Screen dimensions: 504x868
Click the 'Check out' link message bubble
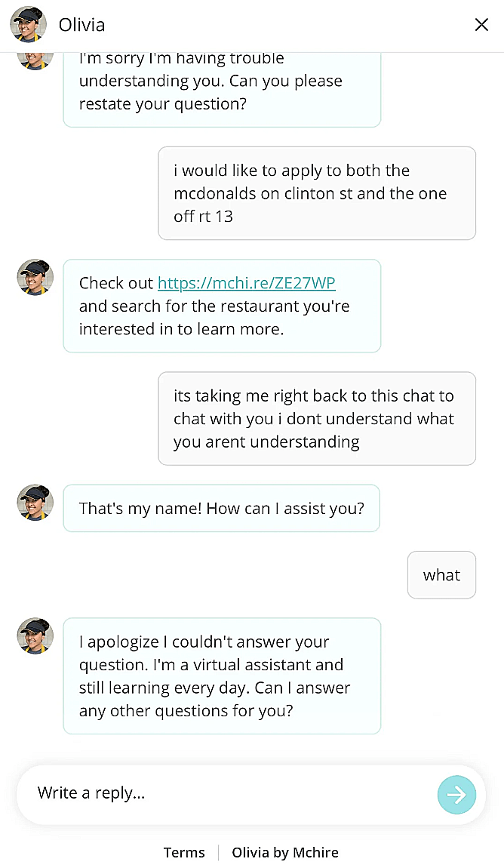coord(222,306)
